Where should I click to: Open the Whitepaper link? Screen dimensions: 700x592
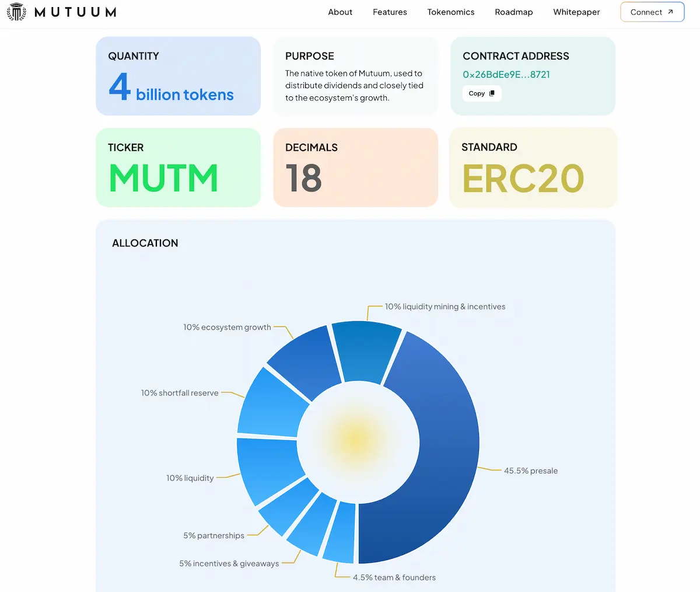[x=576, y=12]
